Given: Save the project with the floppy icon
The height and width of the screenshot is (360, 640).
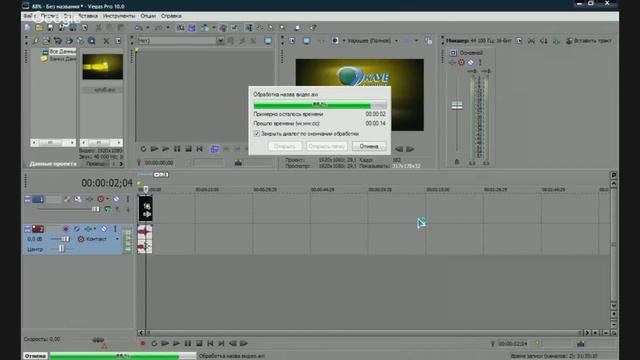Looking at the screenshot, I should click(50, 28).
